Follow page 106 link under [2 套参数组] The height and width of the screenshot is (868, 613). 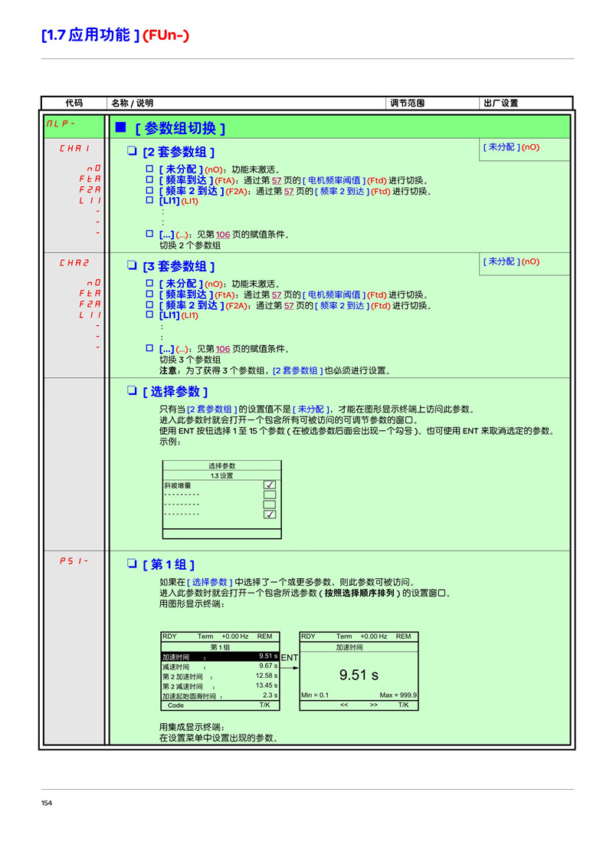223,235
